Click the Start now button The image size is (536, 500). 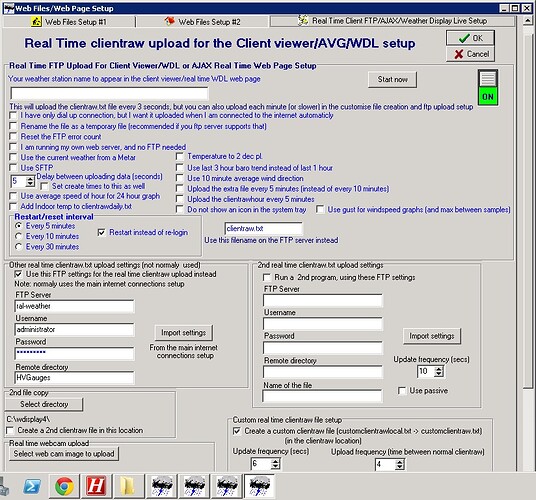[x=392, y=80]
